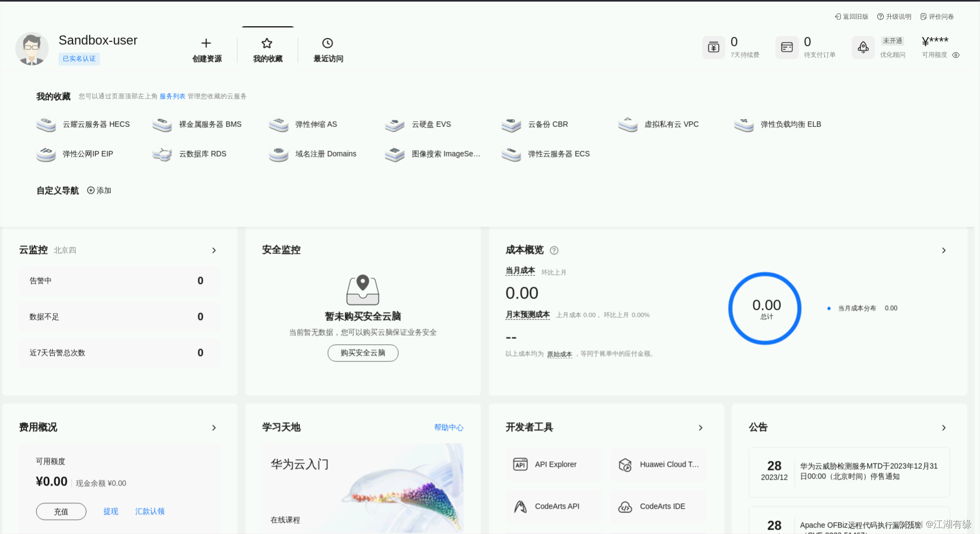Open the 云硬盘 EVS icon
The width and height of the screenshot is (980, 534).
point(395,125)
